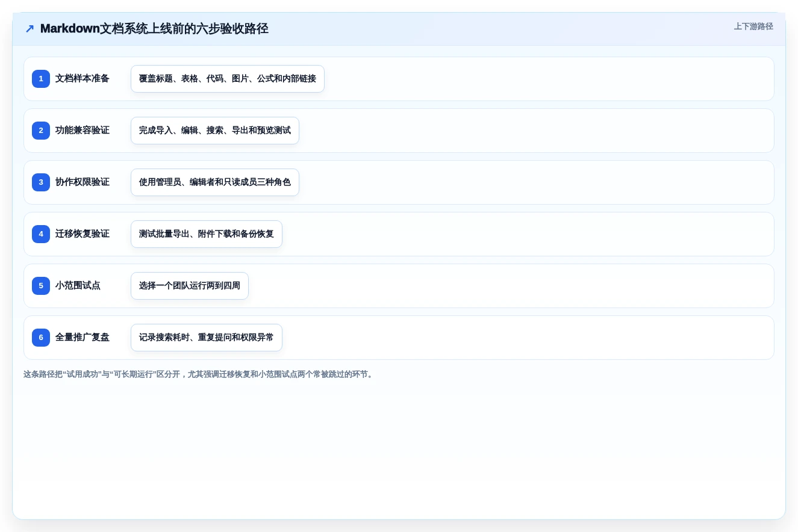Click the chip 完成导入、编辑、搜索、导出和预览测试
Viewport: 798px width, 532px height.
pyautogui.click(x=215, y=131)
